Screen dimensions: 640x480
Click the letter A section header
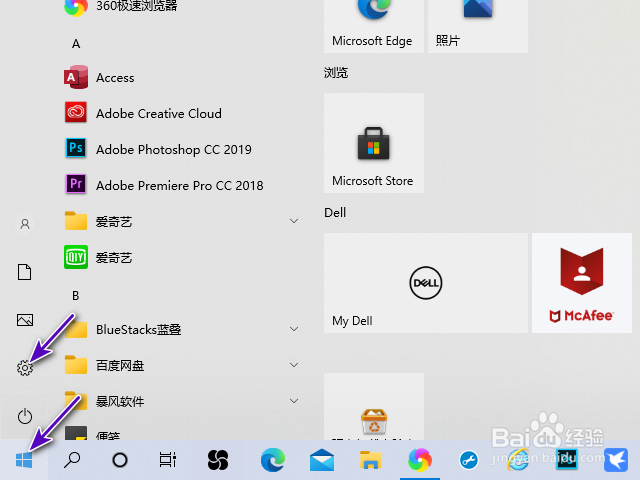click(x=76, y=44)
